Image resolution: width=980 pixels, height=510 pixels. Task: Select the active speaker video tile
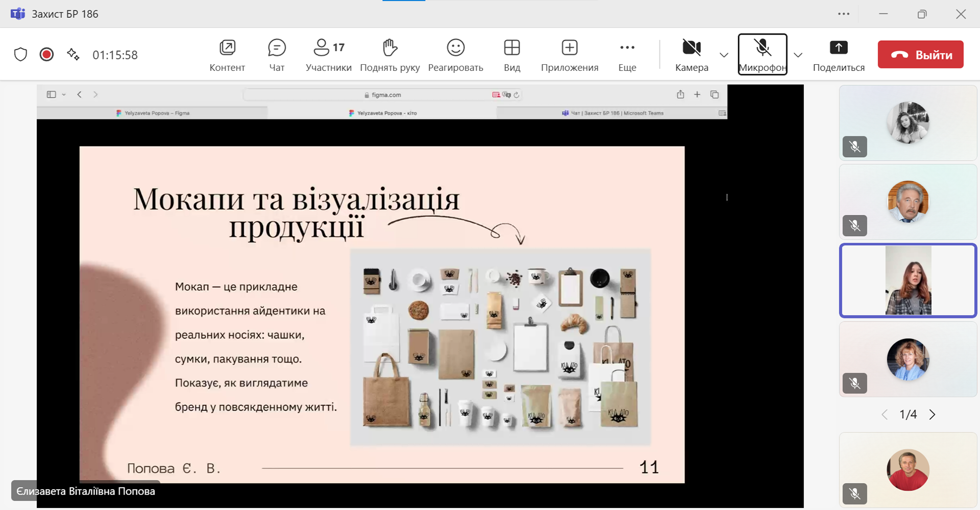coord(908,280)
